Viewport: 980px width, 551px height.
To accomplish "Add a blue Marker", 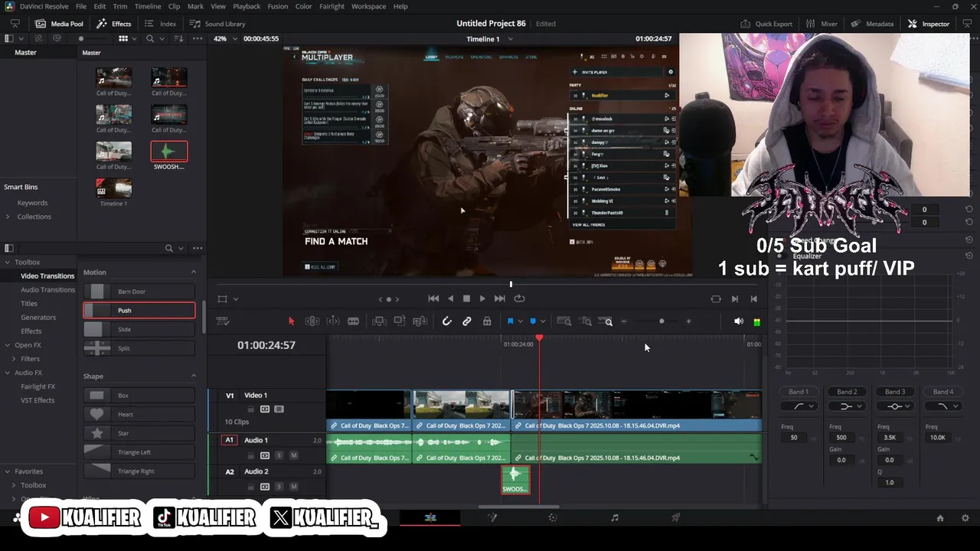I will [533, 321].
